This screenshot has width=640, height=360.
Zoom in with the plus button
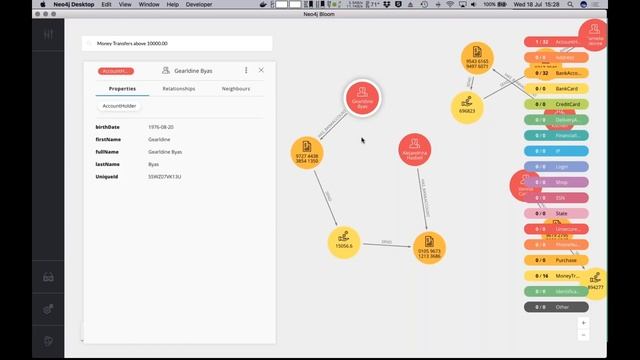(x=584, y=323)
